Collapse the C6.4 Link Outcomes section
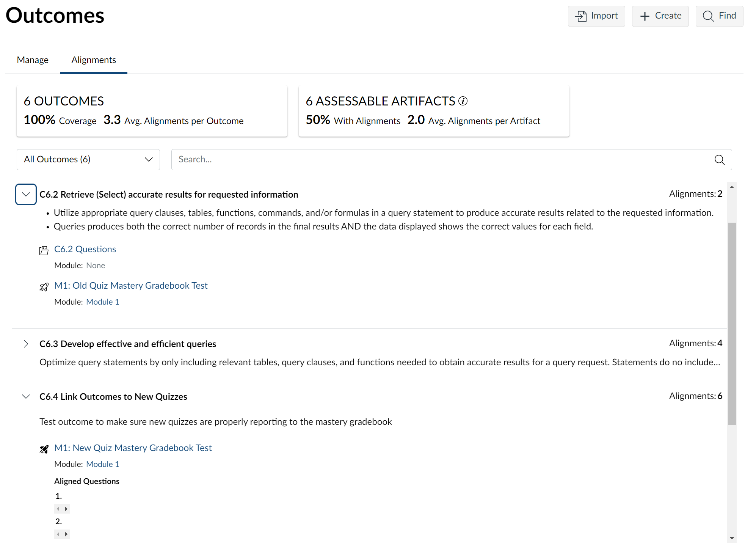The height and width of the screenshot is (550, 756). coord(26,396)
